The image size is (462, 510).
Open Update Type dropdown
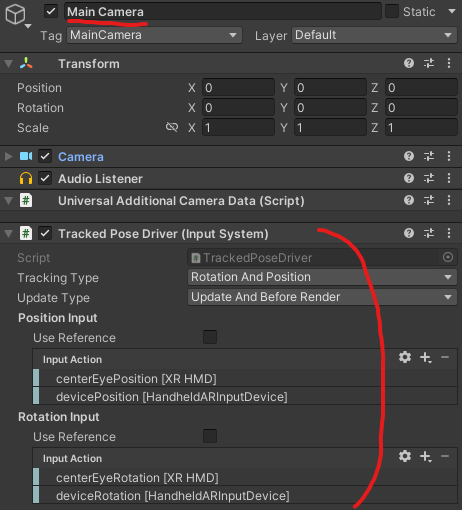pos(322,297)
